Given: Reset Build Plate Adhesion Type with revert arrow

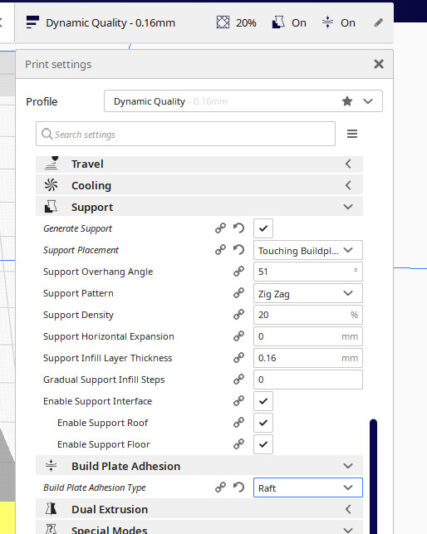Looking at the screenshot, I should 239,487.
